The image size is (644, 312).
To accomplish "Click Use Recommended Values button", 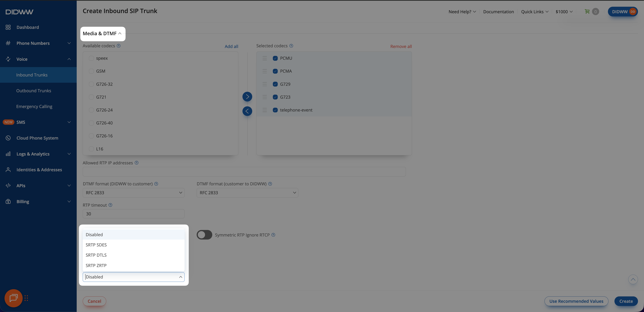I will (576, 301).
